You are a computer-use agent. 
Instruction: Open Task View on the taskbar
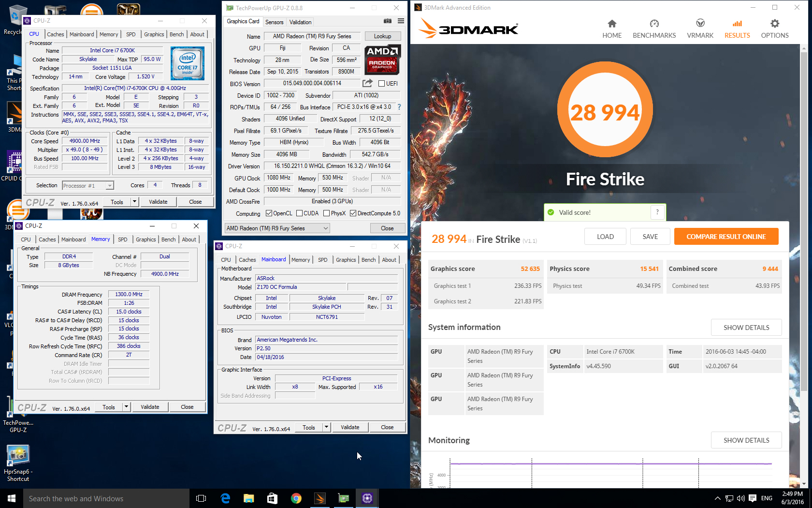click(201, 498)
